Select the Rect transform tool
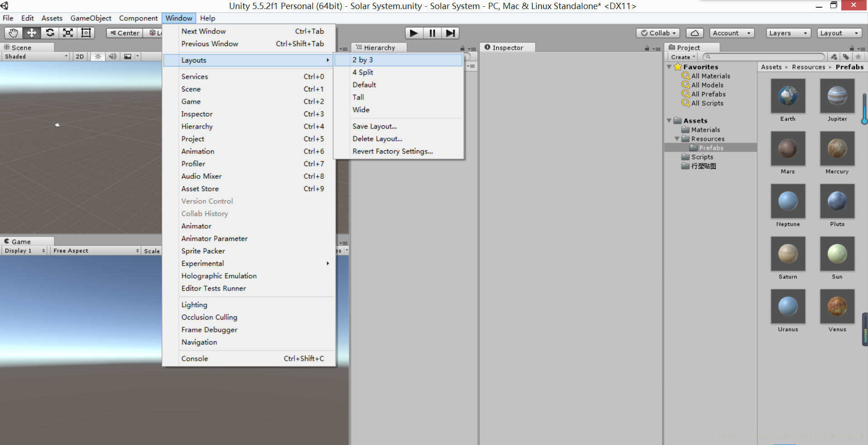This screenshot has height=445, width=868. [x=86, y=33]
